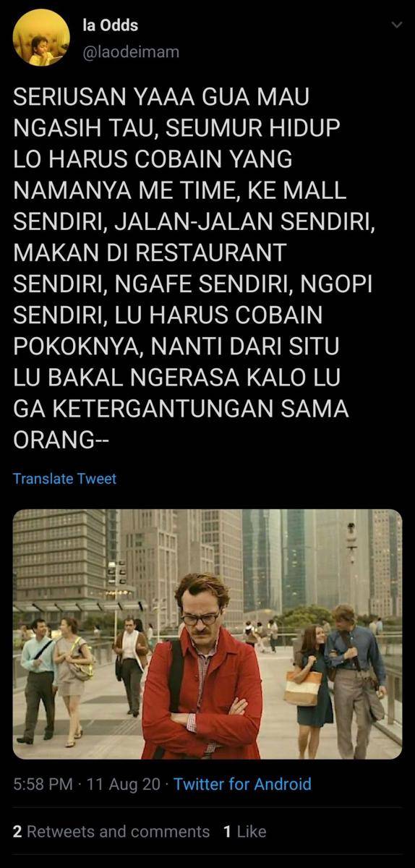
Task: Open the attached movie still image
Action: coord(208,634)
